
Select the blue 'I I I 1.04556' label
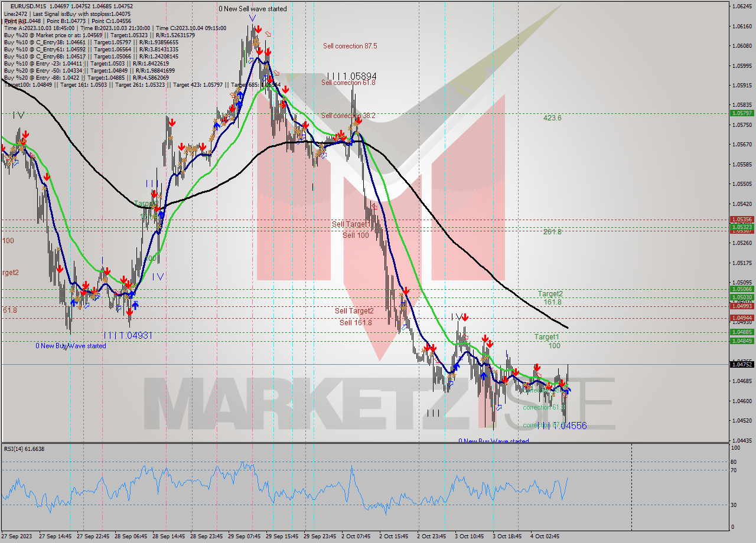[563, 426]
